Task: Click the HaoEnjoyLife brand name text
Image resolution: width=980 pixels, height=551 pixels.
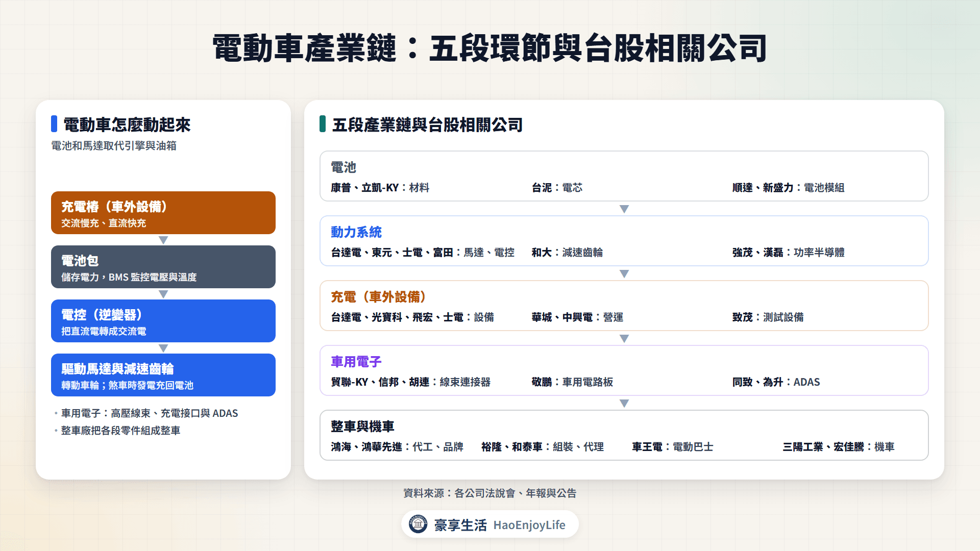Action: pos(529,525)
